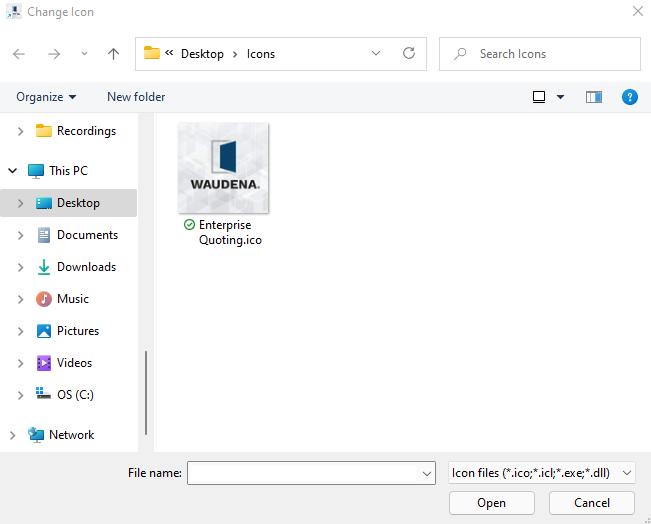
Task: Open the File name dropdown arrow
Action: click(x=426, y=473)
